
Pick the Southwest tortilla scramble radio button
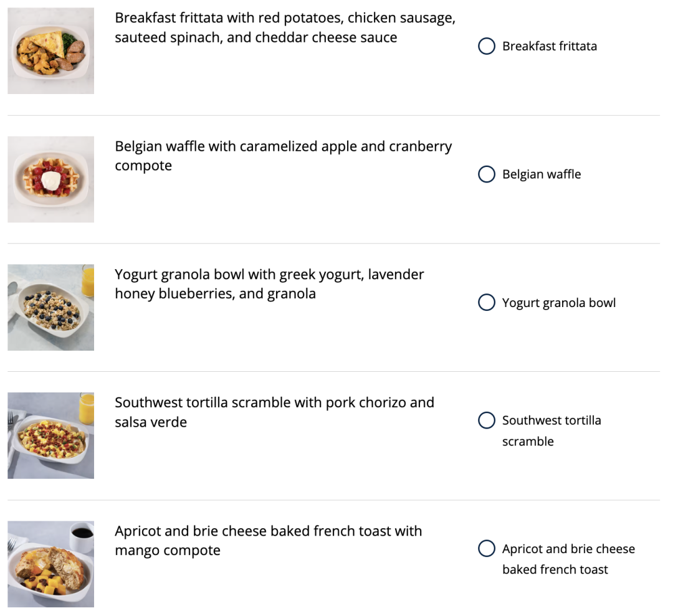pyautogui.click(x=487, y=420)
